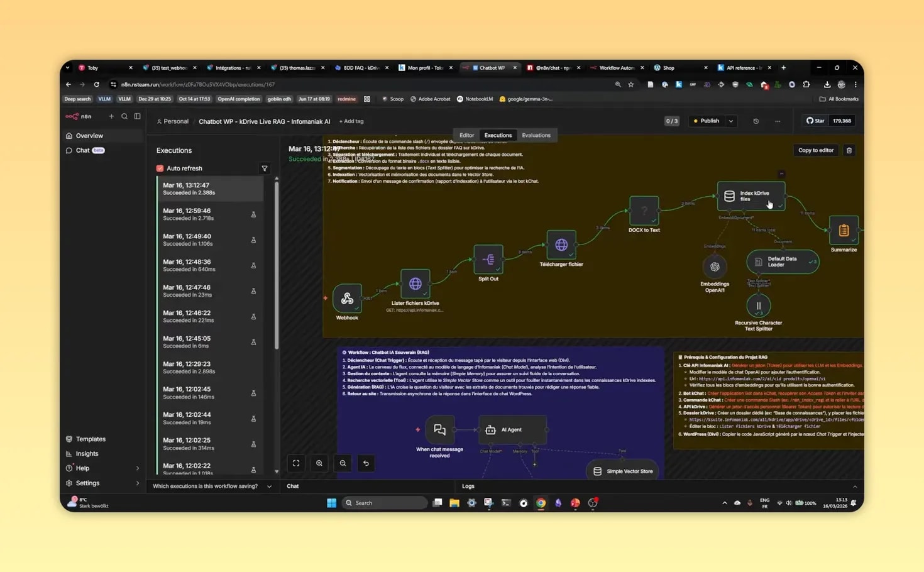Star the n8n repository on GitHub
The width and height of the screenshot is (924, 572).
815,121
